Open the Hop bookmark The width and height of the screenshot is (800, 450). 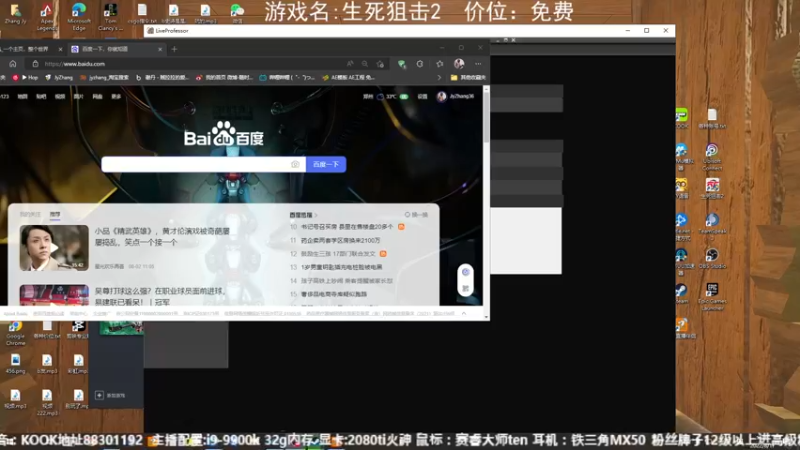pos(30,78)
